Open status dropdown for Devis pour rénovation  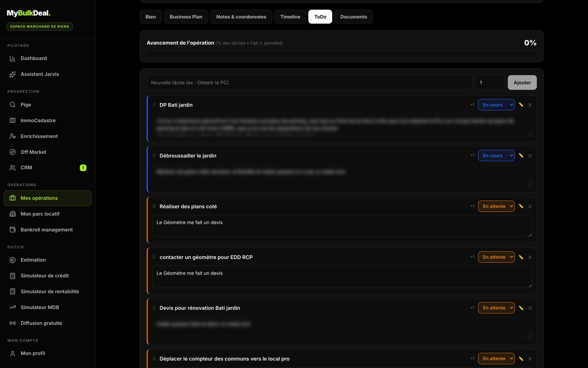coord(496,308)
